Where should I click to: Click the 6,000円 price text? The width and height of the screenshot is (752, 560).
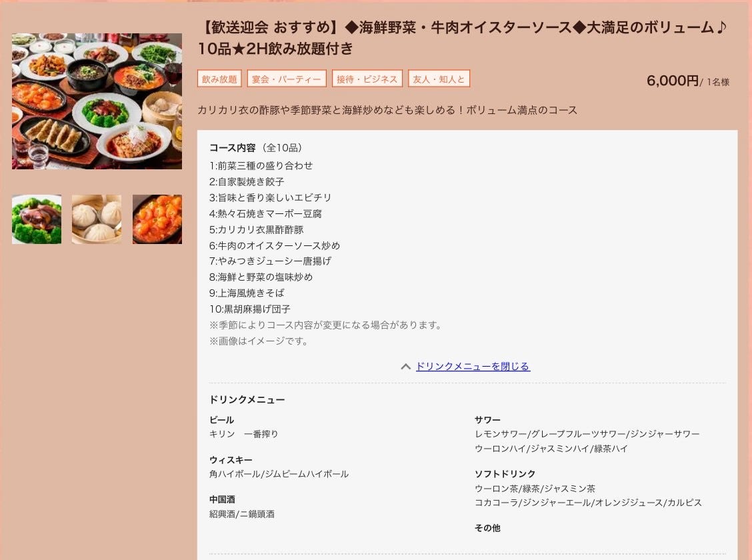tap(673, 81)
